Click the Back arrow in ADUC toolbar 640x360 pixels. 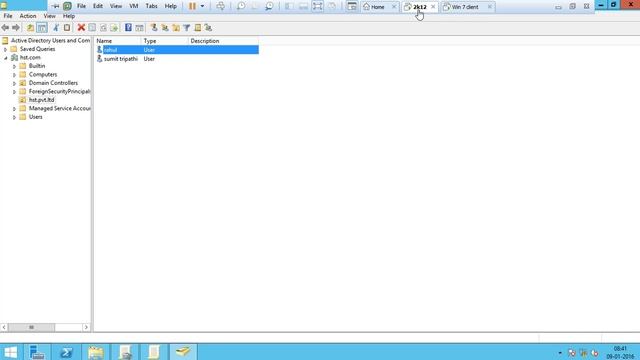5,28
